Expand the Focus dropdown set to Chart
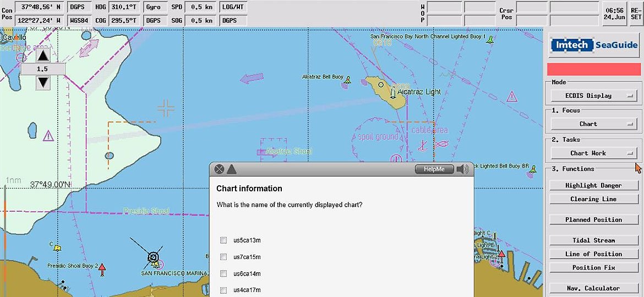This screenshot has width=644, height=297. (592, 124)
